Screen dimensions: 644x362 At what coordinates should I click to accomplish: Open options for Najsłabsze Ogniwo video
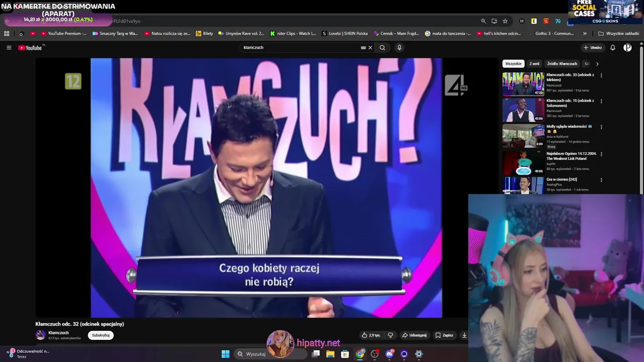(601, 154)
